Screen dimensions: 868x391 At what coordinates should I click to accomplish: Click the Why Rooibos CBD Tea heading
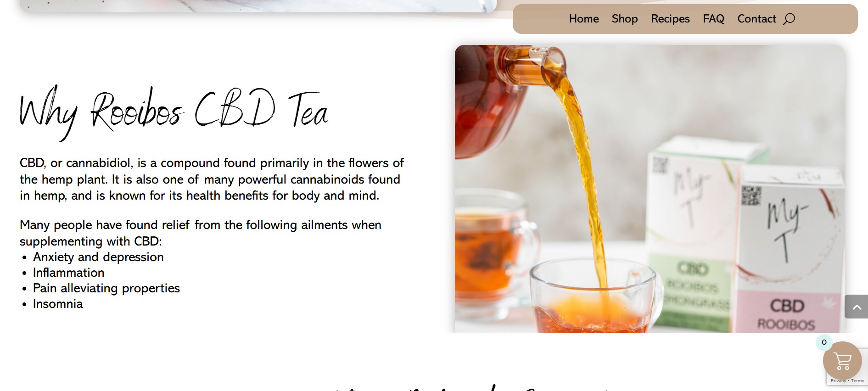(x=174, y=112)
